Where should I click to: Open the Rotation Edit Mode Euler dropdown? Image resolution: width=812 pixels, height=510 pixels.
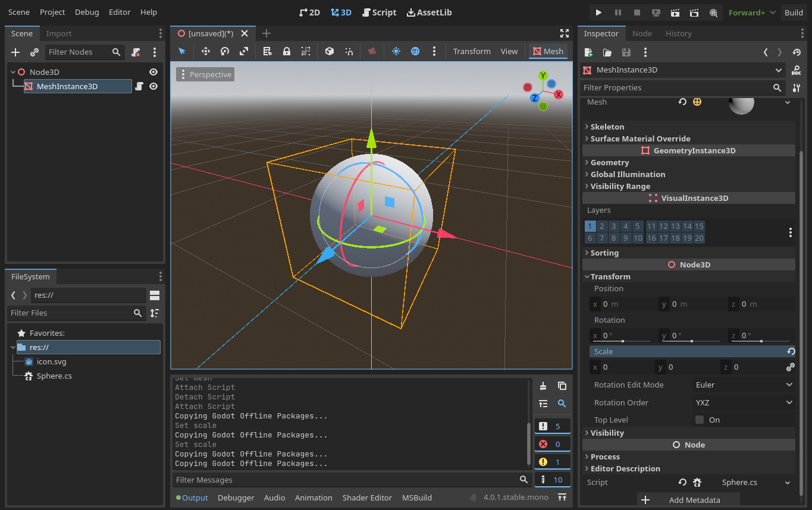pos(744,385)
